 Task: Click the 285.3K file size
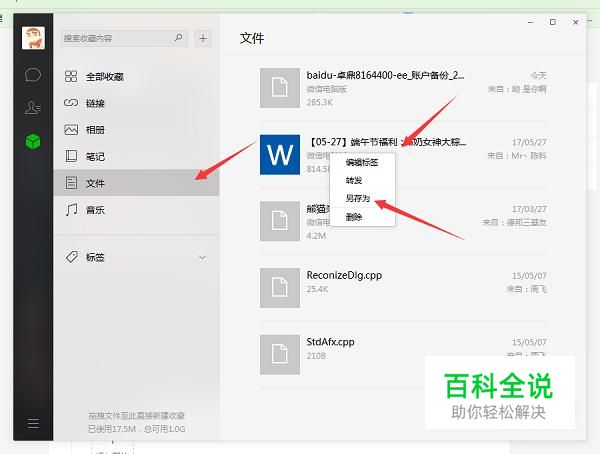[x=320, y=102]
